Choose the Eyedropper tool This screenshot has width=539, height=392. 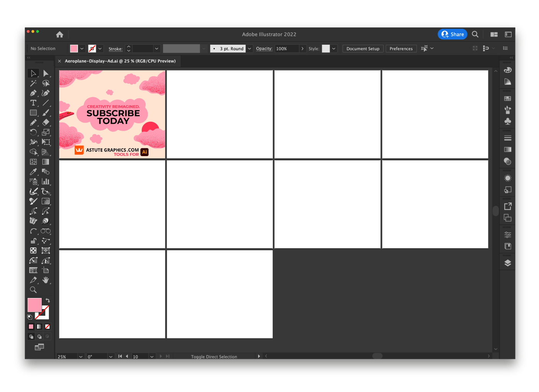(33, 172)
